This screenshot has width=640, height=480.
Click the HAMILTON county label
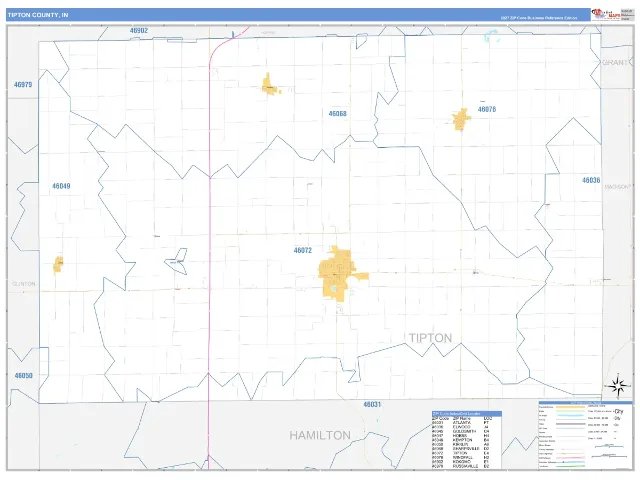tap(320, 436)
